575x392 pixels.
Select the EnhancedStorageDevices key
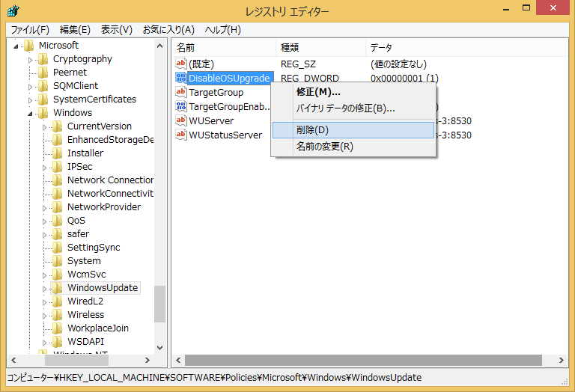[x=110, y=140]
